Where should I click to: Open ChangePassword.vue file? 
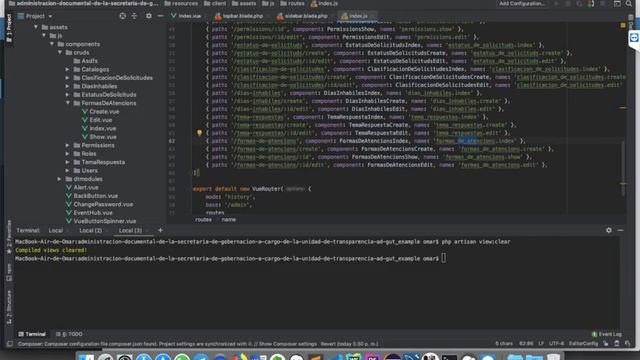point(100,204)
